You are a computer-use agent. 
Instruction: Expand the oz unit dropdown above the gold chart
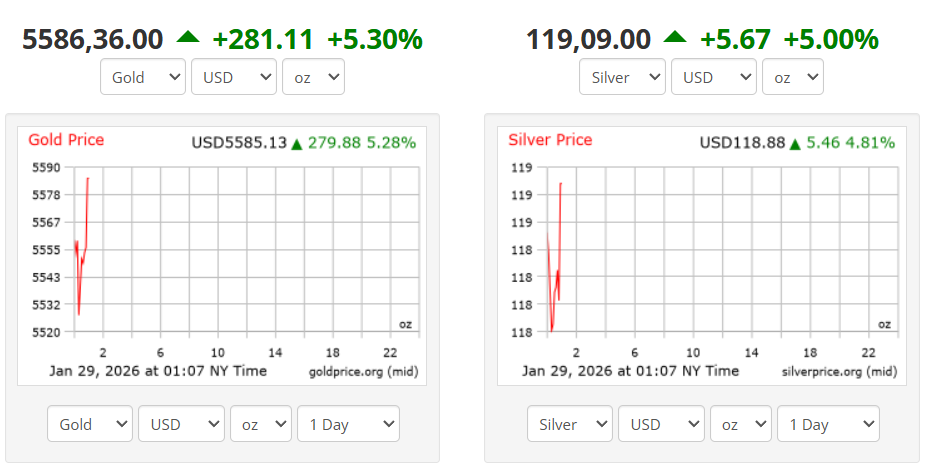313,77
